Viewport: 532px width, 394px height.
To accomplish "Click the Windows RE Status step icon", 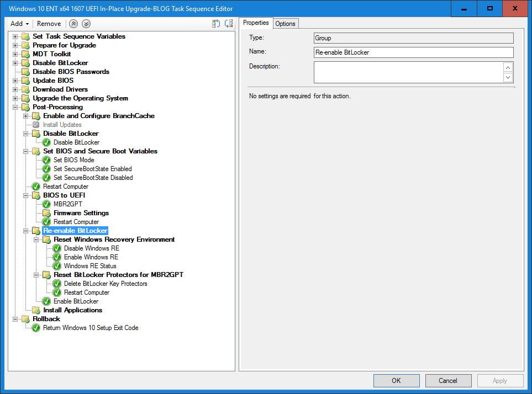I will (57, 266).
